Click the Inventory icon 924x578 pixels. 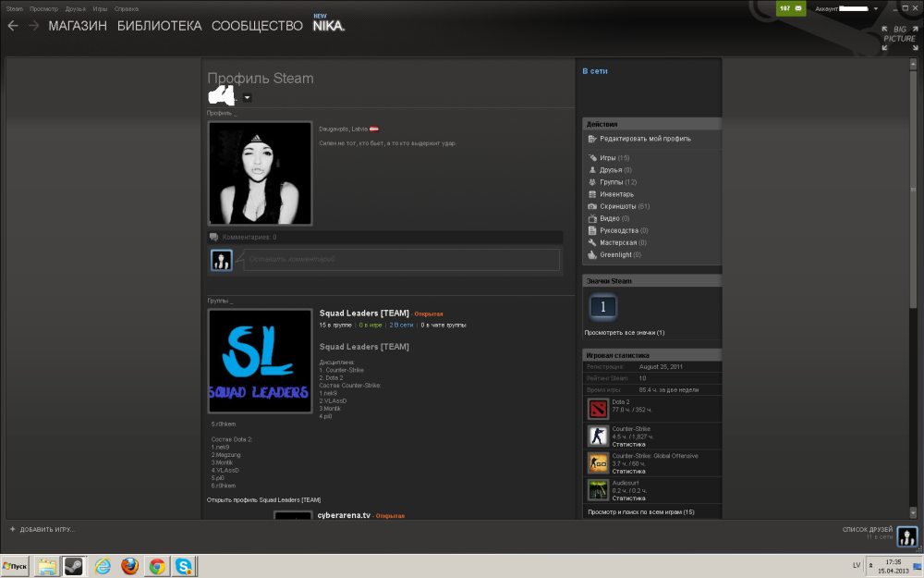[592, 194]
